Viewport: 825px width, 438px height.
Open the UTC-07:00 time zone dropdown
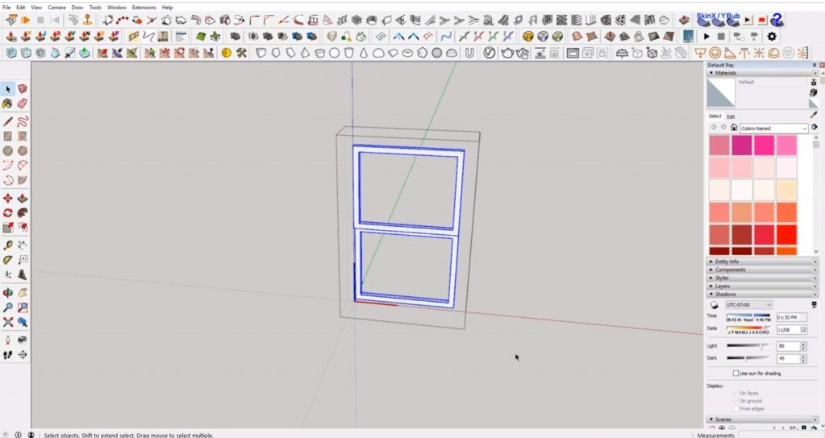(748, 305)
